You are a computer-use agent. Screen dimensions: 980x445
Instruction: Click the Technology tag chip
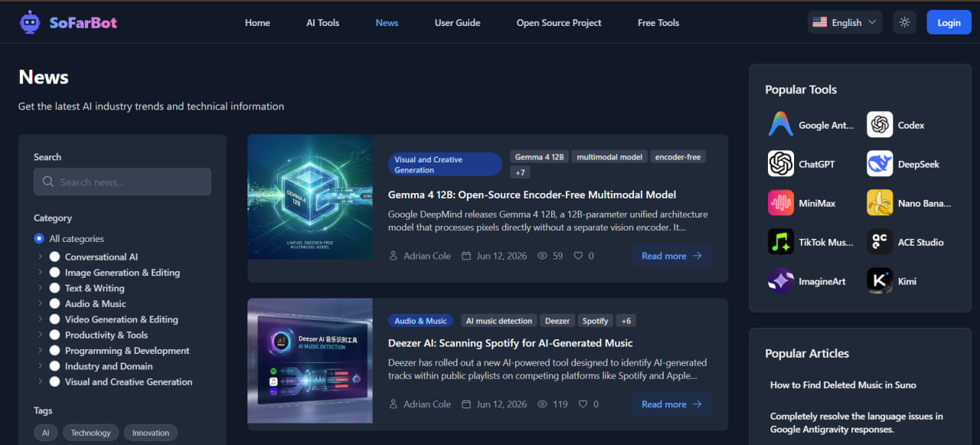(91, 433)
